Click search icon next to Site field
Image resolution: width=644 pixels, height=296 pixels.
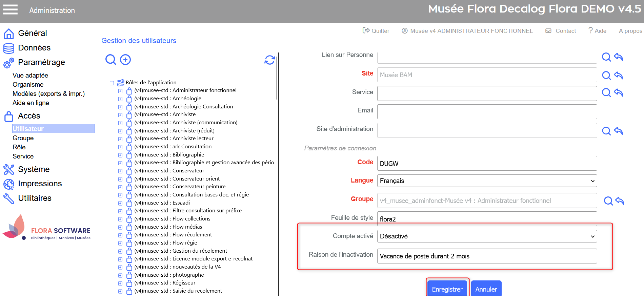click(x=606, y=75)
